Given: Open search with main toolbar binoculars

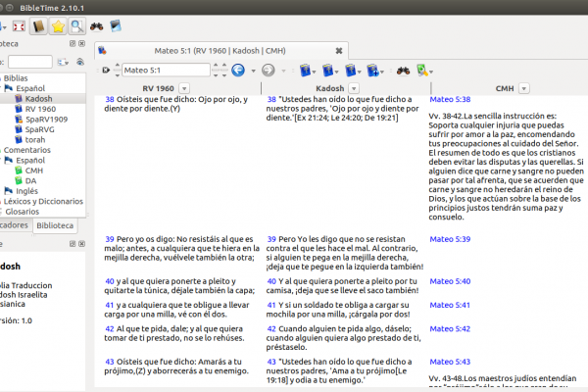Looking at the screenshot, I should [x=96, y=26].
